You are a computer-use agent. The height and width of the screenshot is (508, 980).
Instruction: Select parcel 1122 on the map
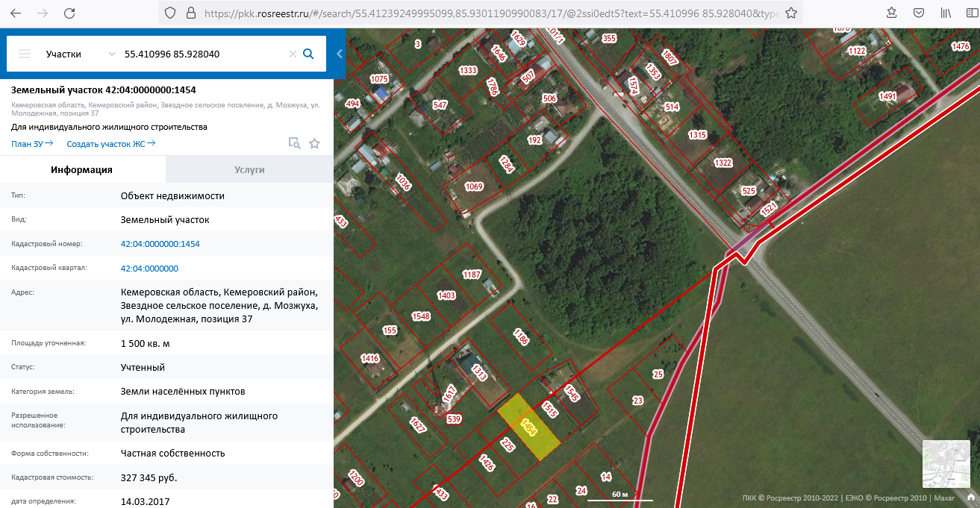(857, 51)
